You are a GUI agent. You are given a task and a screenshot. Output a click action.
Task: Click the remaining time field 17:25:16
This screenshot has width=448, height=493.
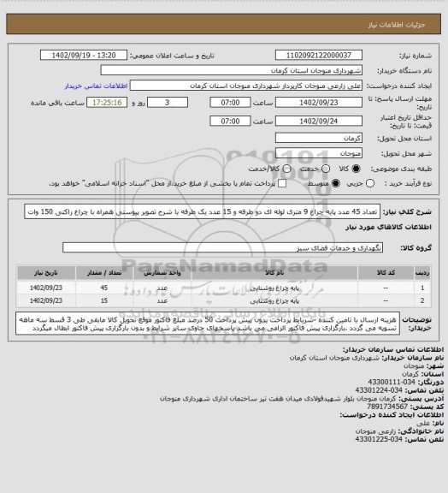[107, 103]
